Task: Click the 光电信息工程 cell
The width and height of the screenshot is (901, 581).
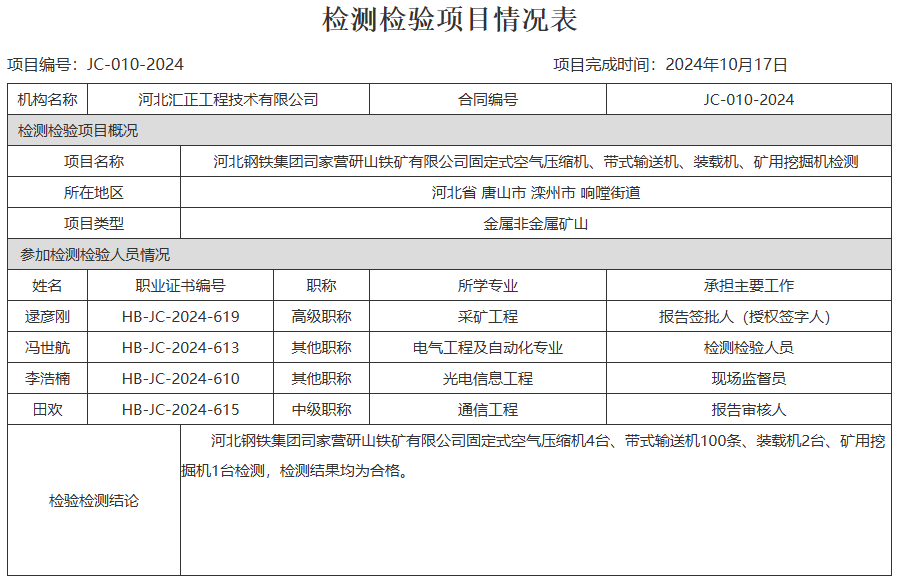Action: [488, 379]
